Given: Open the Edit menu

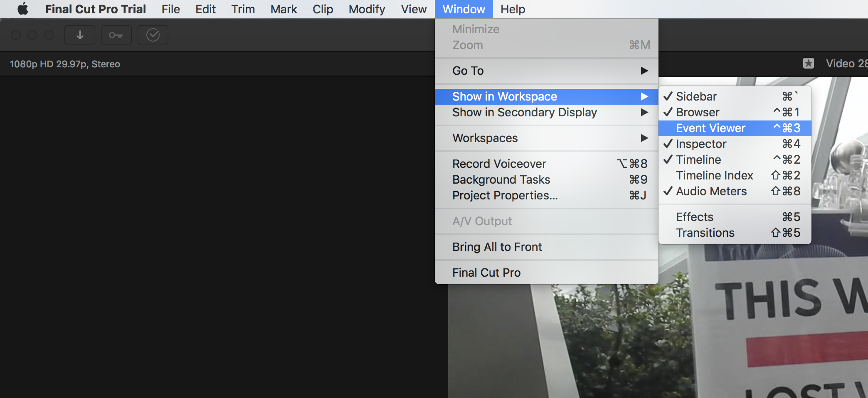Looking at the screenshot, I should pyautogui.click(x=205, y=9).
